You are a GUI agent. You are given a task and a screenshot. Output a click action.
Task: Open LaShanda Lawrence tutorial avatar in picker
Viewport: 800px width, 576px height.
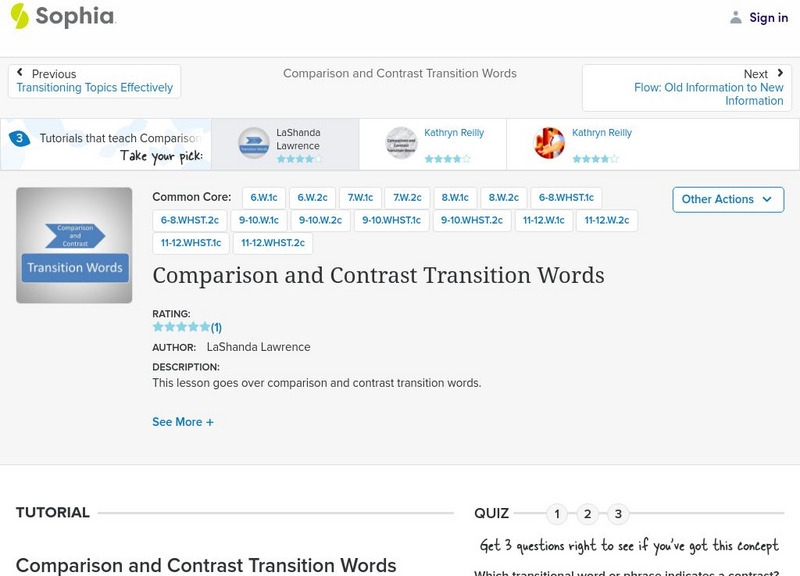click(254, 143)
